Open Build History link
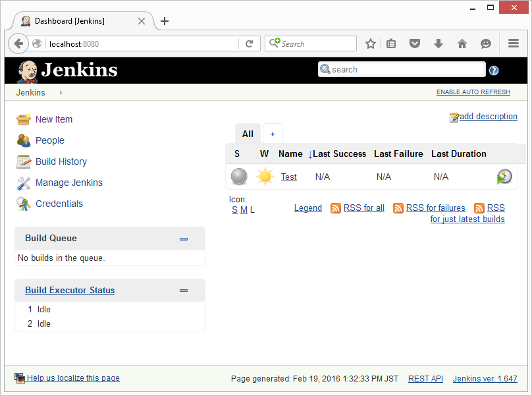 click(61, 161)
